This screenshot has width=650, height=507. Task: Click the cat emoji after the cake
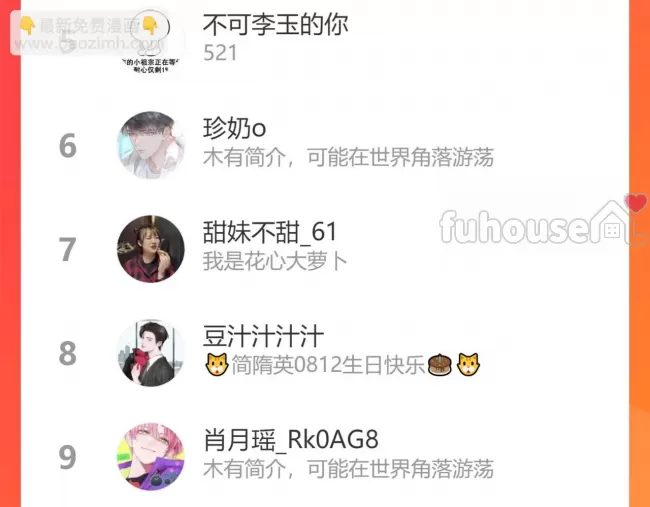click(468, 365)
